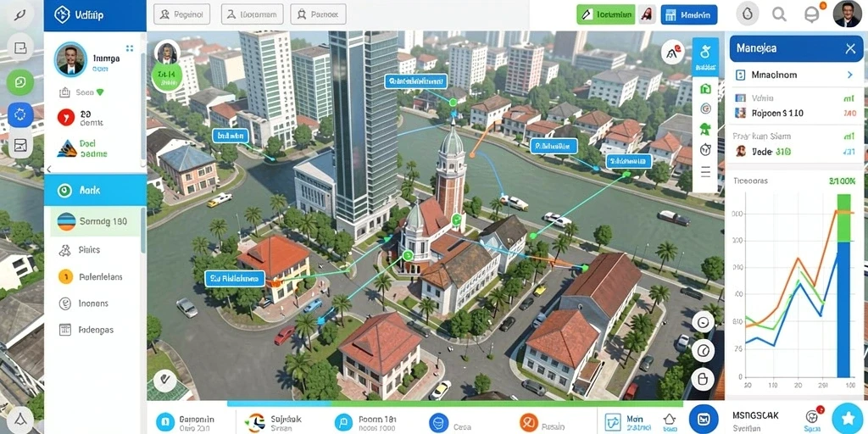The height and width of the screenshot is (434, 868).
Task: Open hamburger menu in map toolbar
Action: [x=705, y=172]
